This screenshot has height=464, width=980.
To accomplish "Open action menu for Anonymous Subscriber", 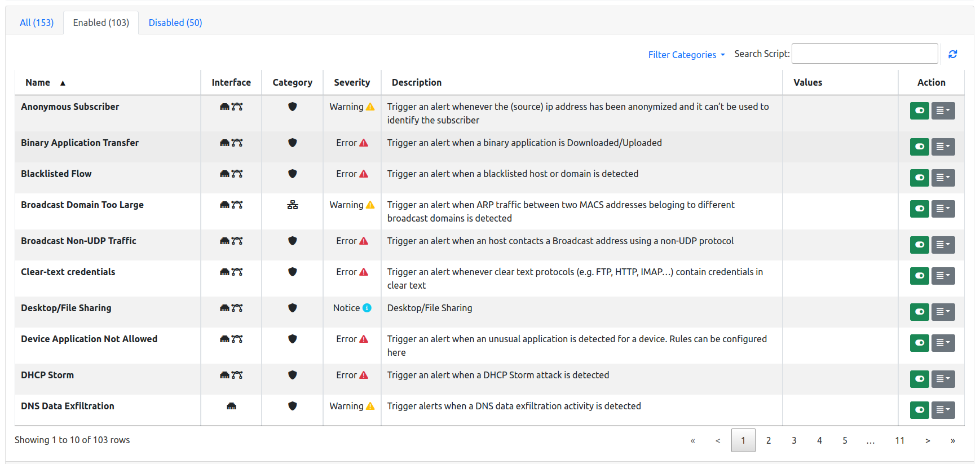I will 943,111.
